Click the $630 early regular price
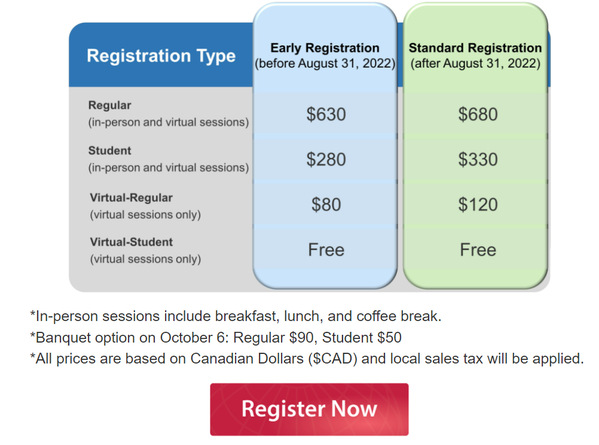This screenshot has width=599, height=445. coord(326,114)
